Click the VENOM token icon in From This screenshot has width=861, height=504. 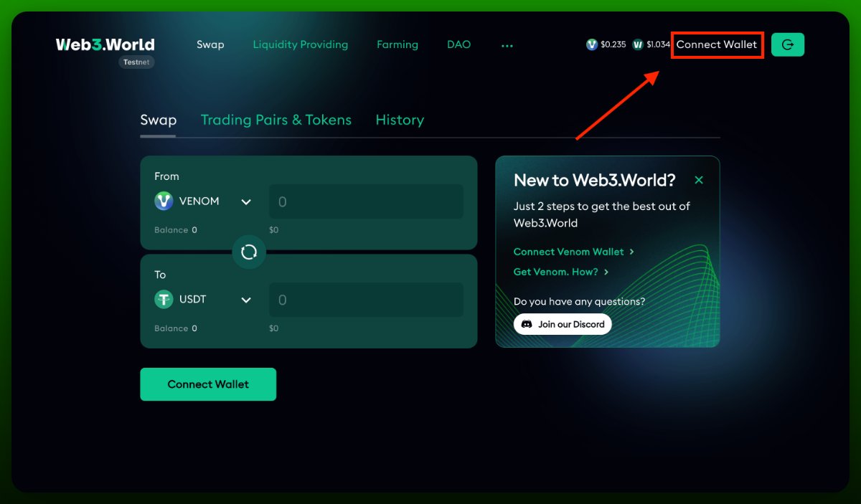(x=164, y=201)
